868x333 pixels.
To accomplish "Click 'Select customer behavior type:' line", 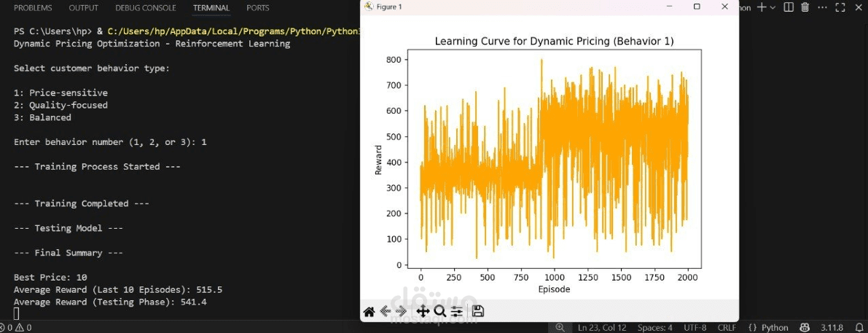I will (x=92, y=68).
